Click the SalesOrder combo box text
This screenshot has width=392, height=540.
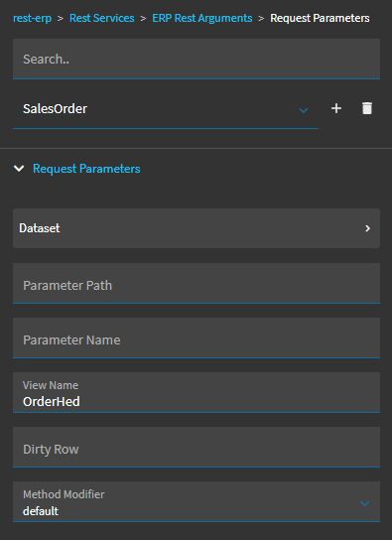(x=55, y=108)
